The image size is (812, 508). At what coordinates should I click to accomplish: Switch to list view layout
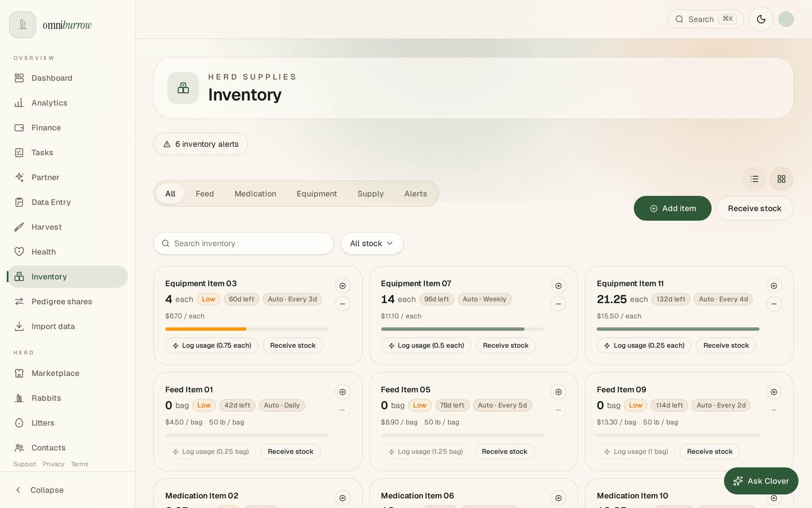[x=755, y=179]
